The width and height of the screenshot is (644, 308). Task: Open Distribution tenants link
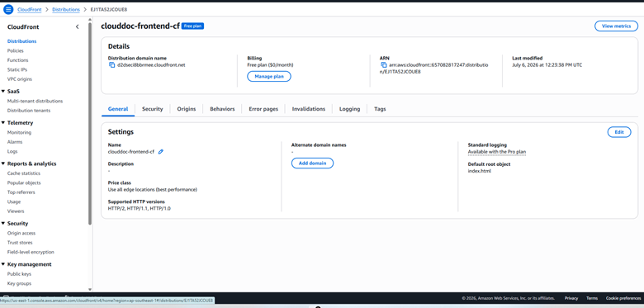(x=29, y=111)
